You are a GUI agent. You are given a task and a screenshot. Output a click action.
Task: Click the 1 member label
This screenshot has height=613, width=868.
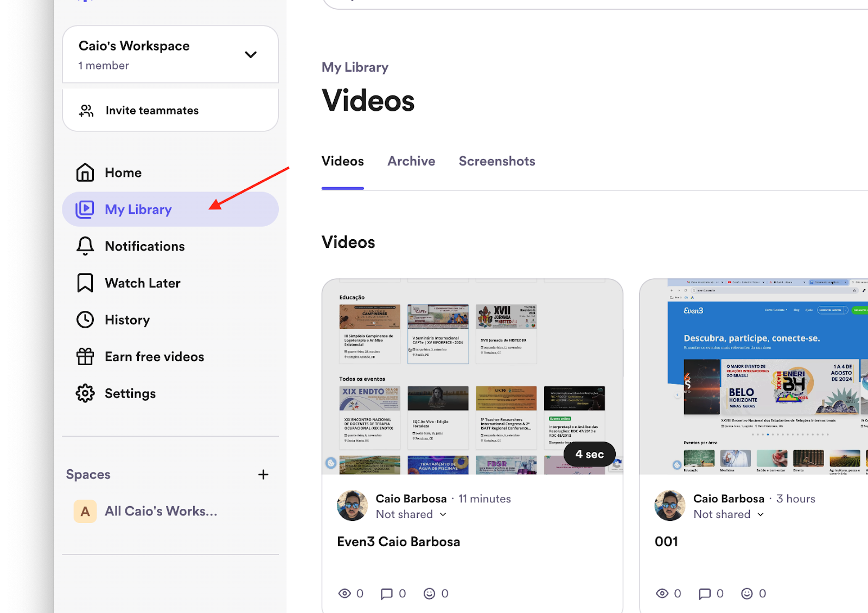click(x=104, y=66)
